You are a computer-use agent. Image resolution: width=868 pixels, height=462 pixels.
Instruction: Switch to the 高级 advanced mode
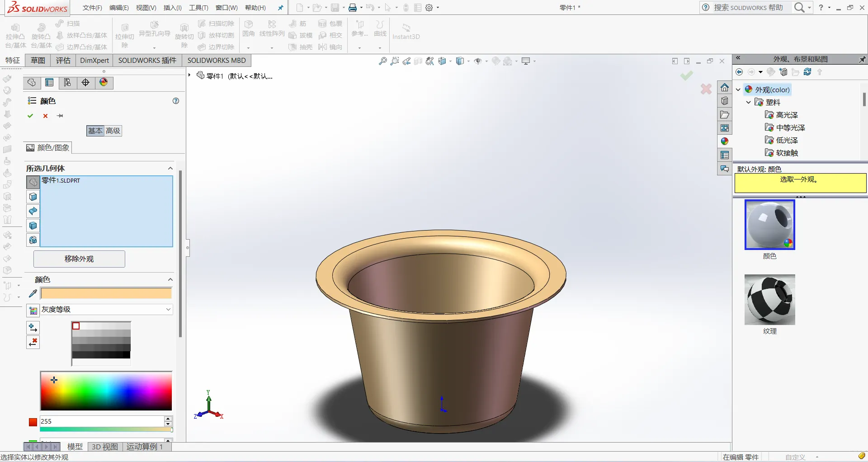click(x=113, y=131)
